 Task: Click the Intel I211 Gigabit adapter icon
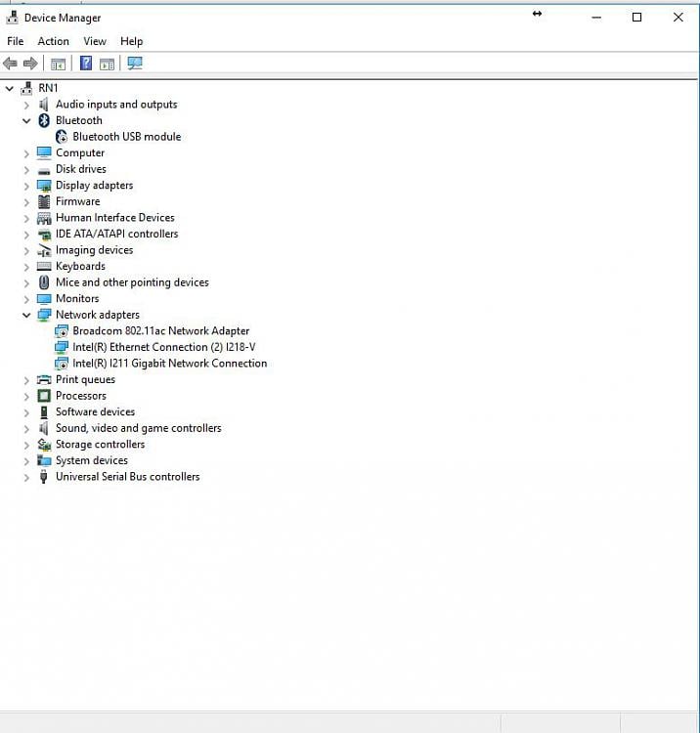62,364
